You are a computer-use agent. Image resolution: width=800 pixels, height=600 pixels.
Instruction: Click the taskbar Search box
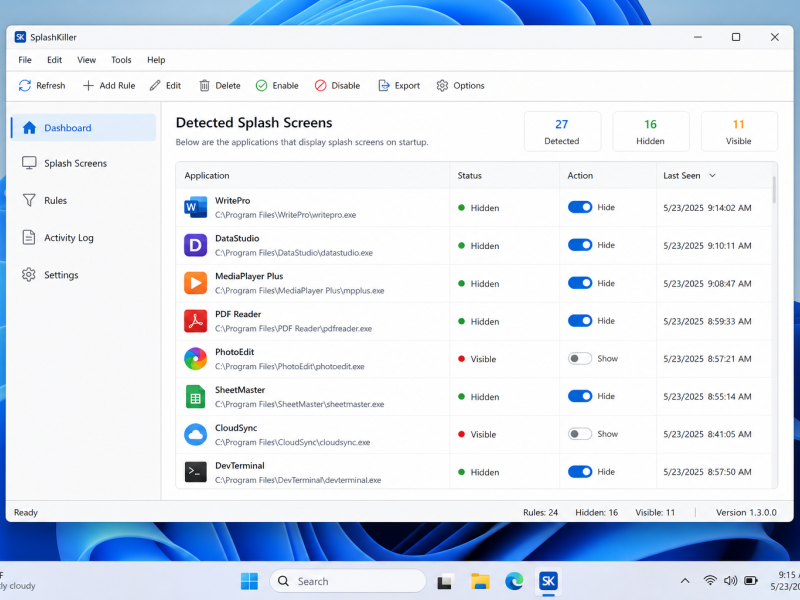347,581
